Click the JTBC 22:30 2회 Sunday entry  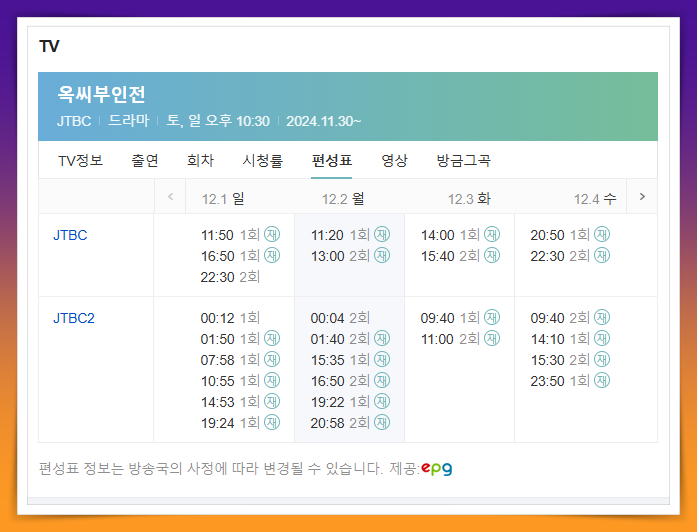click(230, 277)
